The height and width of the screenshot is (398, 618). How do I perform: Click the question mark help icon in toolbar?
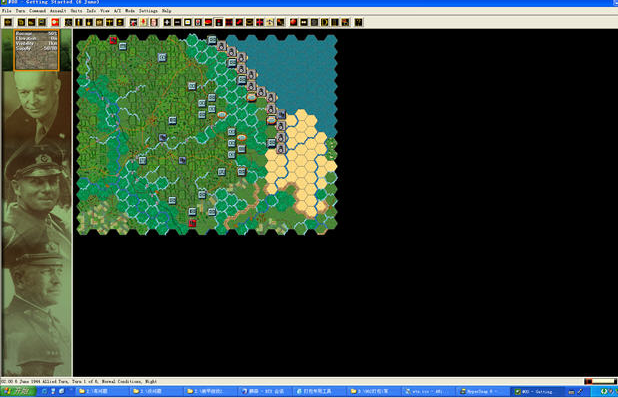pyautogui.click(x=358, y=22)
